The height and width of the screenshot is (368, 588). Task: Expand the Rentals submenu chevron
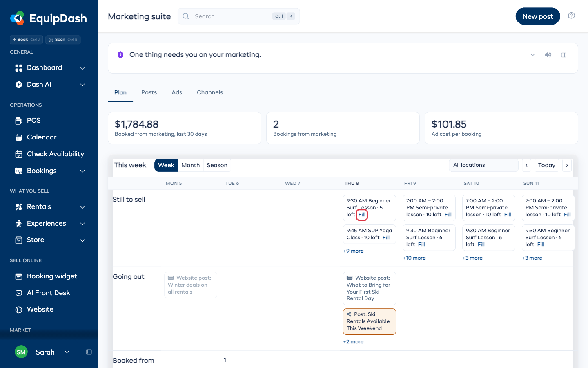point(82,207)
